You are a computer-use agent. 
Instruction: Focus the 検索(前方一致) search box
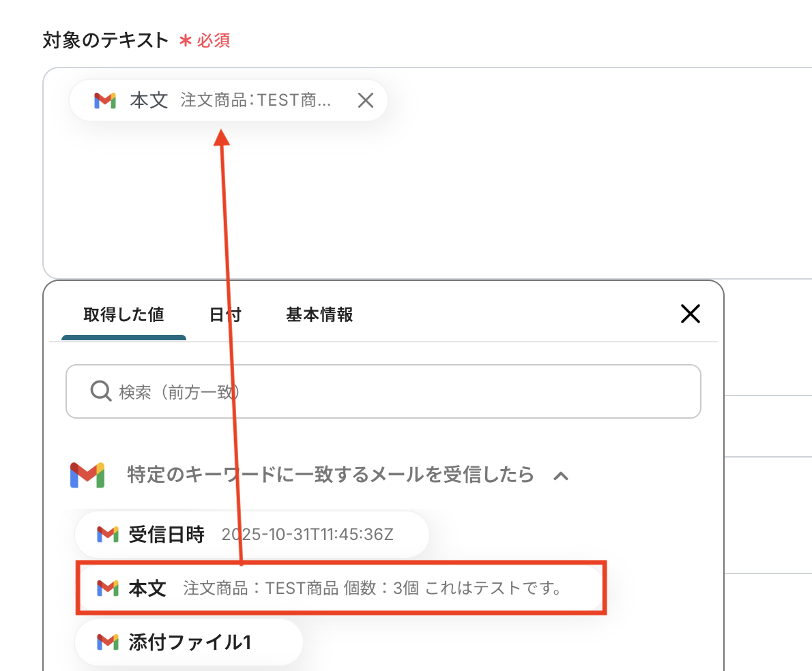click(x=396, y=391)
